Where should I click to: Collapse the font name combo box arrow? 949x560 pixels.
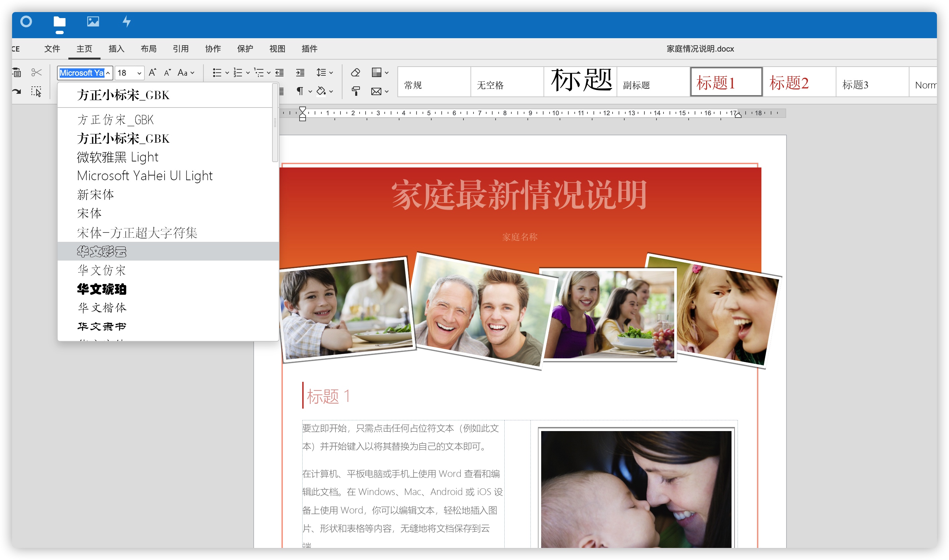pos(108,73)
